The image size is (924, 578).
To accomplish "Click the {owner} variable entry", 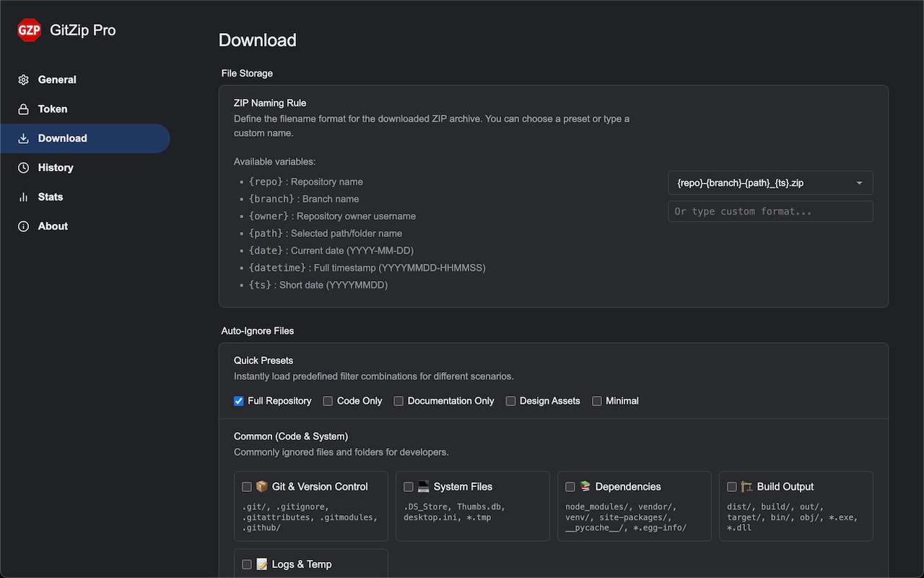I will [x=332, y=216].
